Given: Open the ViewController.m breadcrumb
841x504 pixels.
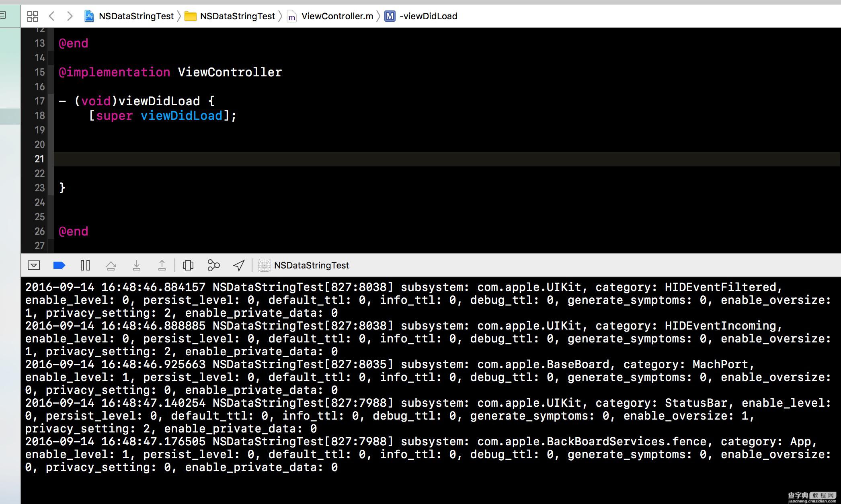Looking at the screenshot, I should [330, 16].
